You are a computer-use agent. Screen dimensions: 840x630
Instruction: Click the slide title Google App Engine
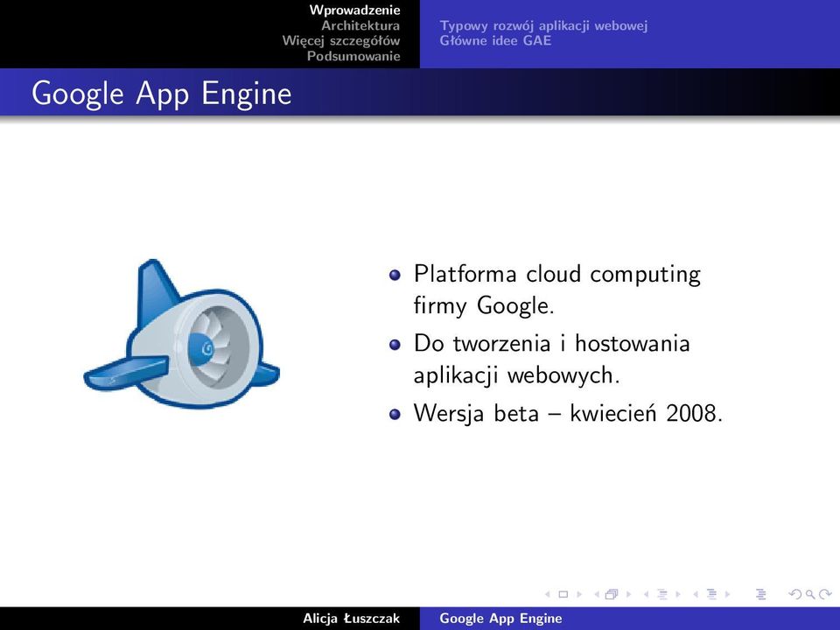point(161,94)
